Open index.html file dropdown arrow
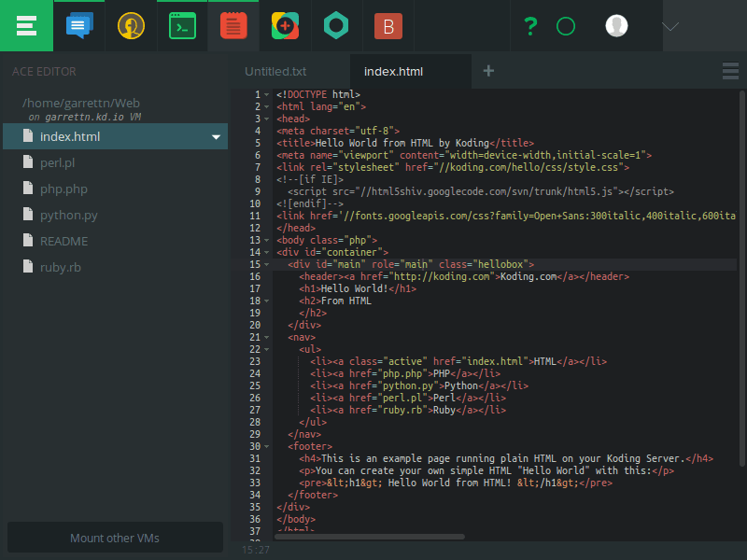Image resolution: width=747 pixels, height=560 pixels. (x=216, y=136)
